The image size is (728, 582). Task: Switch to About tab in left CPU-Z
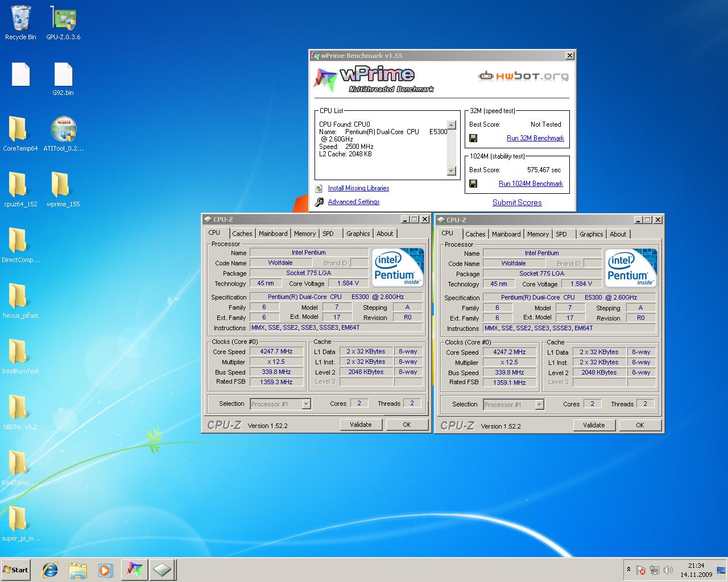click(x=385, y=234)
